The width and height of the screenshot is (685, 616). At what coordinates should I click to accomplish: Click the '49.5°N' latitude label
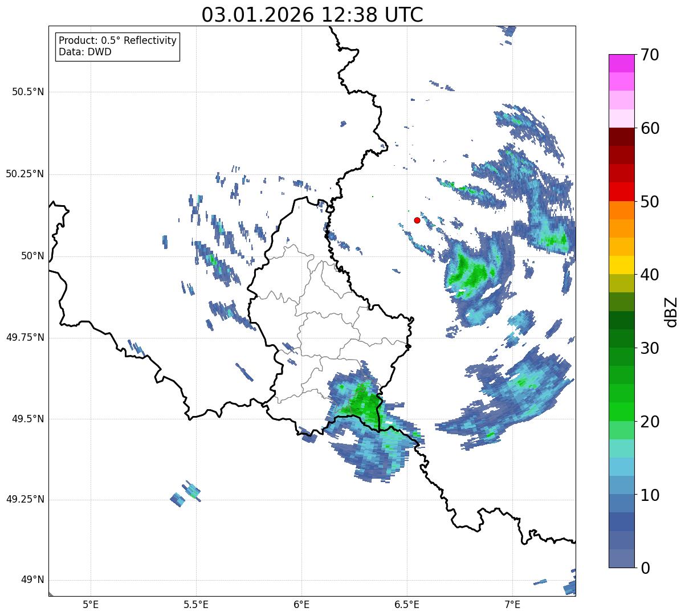(x=28, y=419)
